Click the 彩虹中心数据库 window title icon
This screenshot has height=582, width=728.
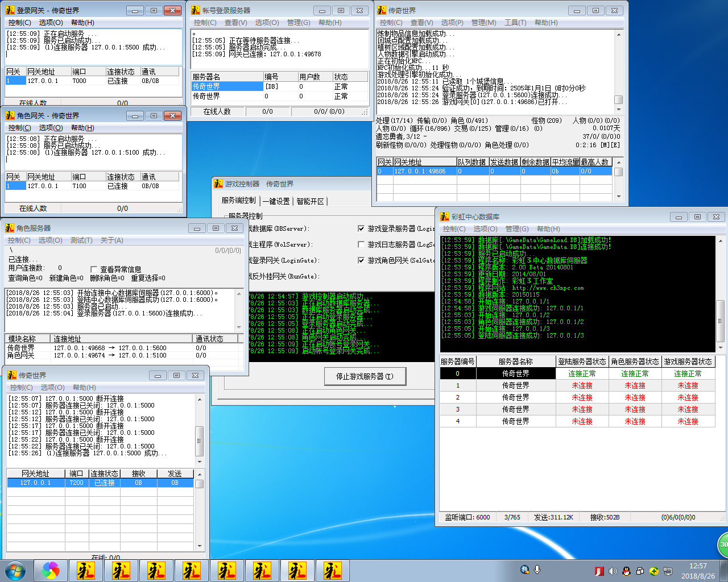tap(445, 217)
